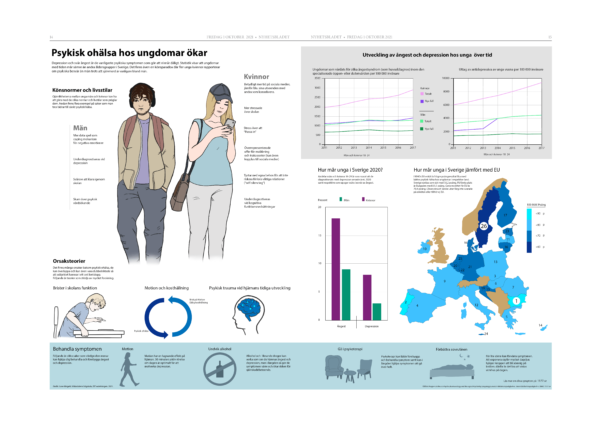Click the short teal Depression bar
The image size is (600, 428).
tap(377, 311)
